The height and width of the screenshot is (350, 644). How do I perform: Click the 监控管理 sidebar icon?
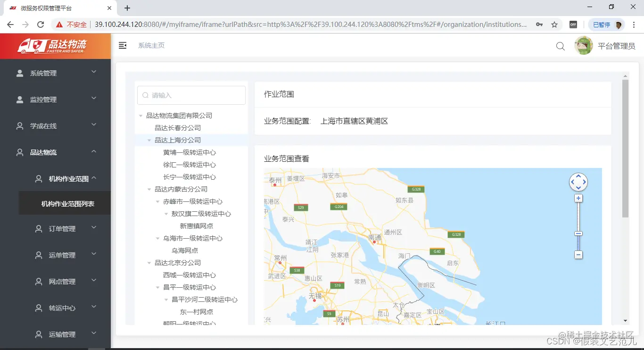click(x=19, y=99)
